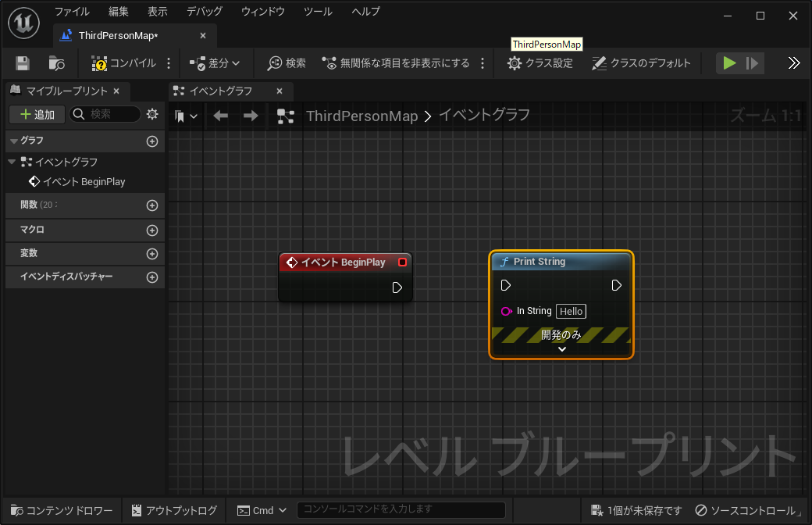812x525 pixels.
Task: Focus the My Blueprint 検索 field
Action: pyautogui.click(x=105, y=114)
